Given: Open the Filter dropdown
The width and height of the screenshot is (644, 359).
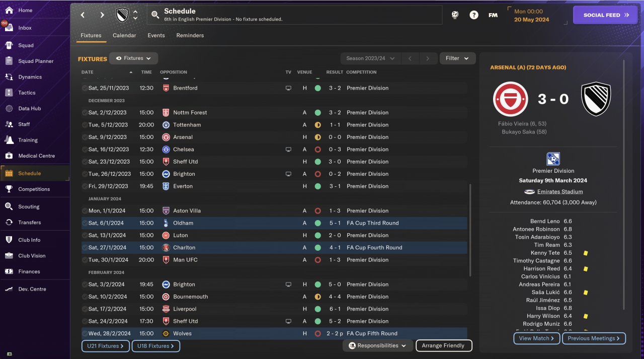Looking at the screenshot, I should pyautogui.click(x=457, y=58).
